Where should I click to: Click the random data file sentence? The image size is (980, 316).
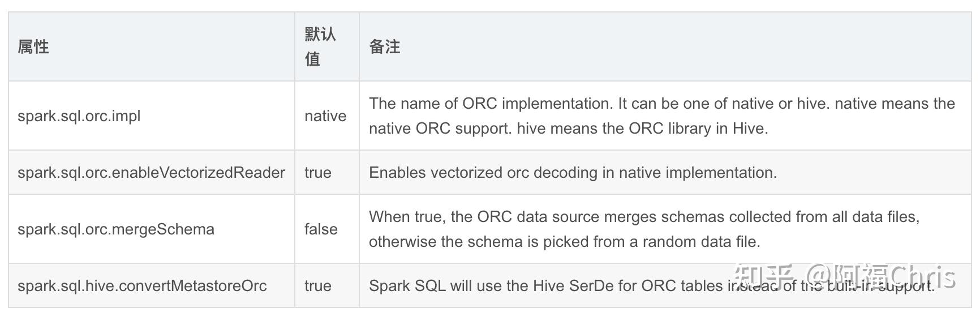pyautogui.click(x=565, y=242)
